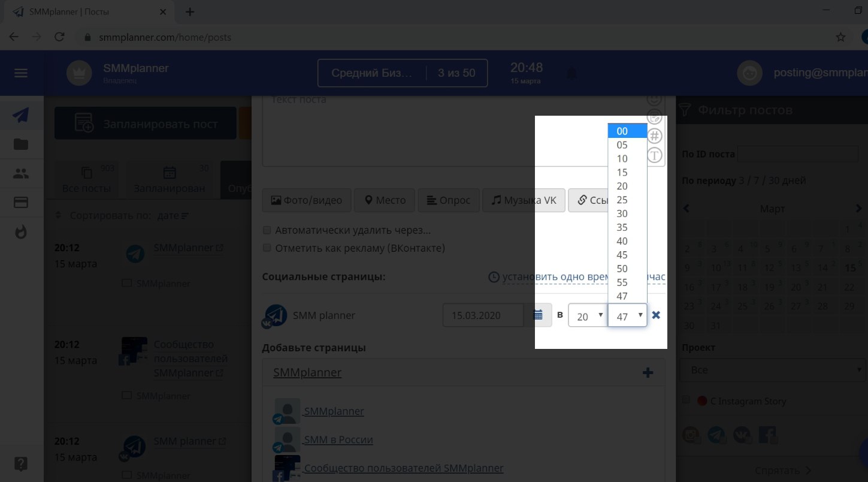The image size is (868, 482).
Task: Filter by the Telegram network icon
Action: pyautogui.click(x=716, y=435)
